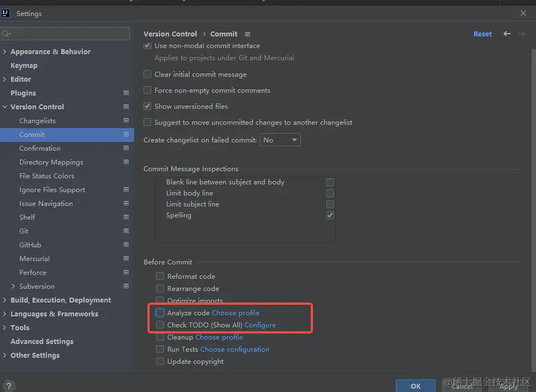The image size is (536, 392).
Task: Click Configure link for Check TODO
Action: tap(260, 325)
